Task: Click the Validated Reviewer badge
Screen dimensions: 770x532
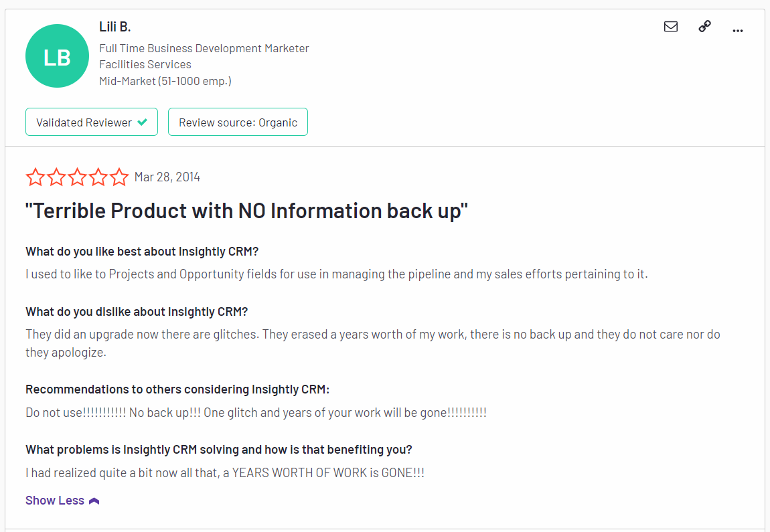Action: (x=92, y=122)
